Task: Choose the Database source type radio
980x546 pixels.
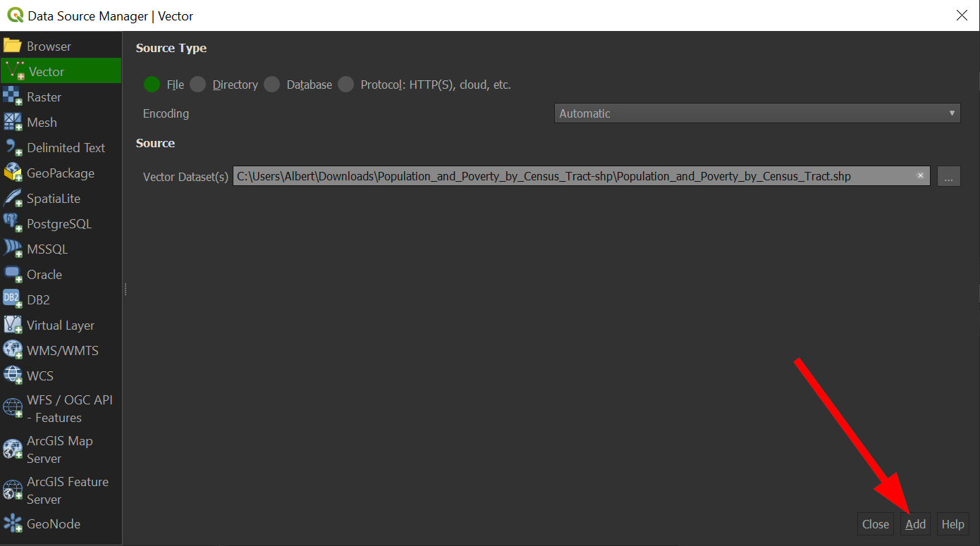Action: click(x=271, y=85)
